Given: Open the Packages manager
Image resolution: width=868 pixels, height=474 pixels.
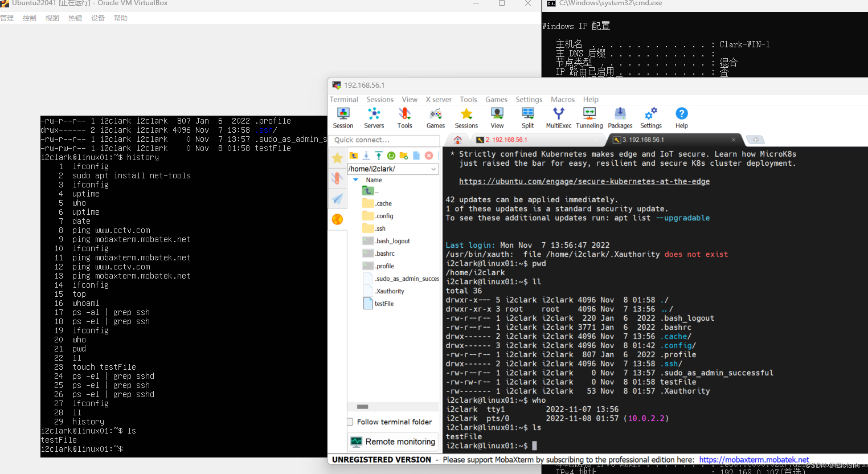Looking at the screenshot, I should (620, 118).
